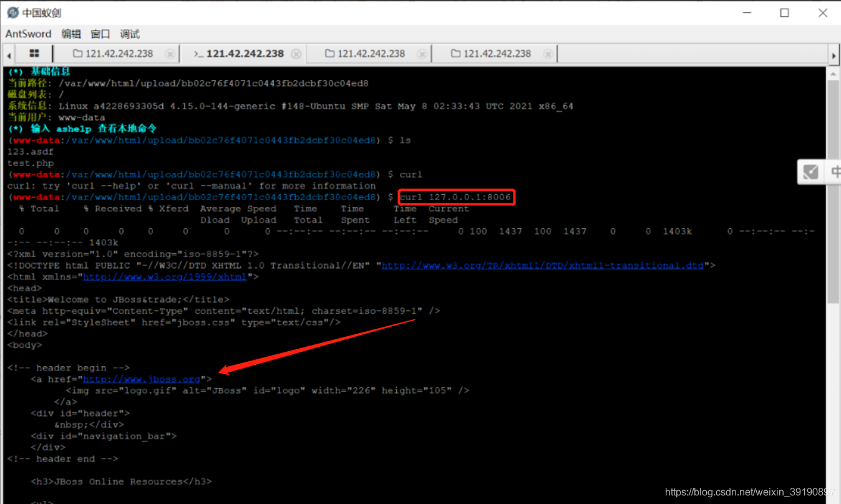841x504 pixels.
Task: Open the 窗口 menu
Action: pyautogui.click(x=100, y=34)
